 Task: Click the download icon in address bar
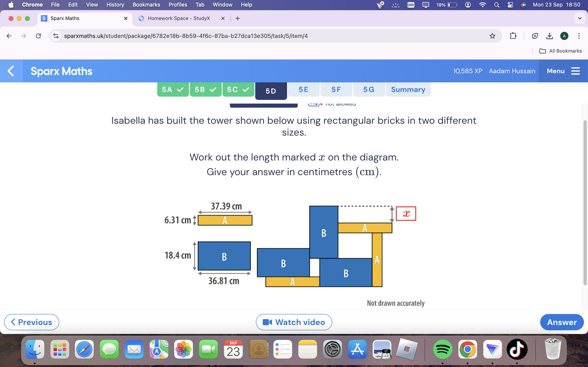tap(549, 35)
